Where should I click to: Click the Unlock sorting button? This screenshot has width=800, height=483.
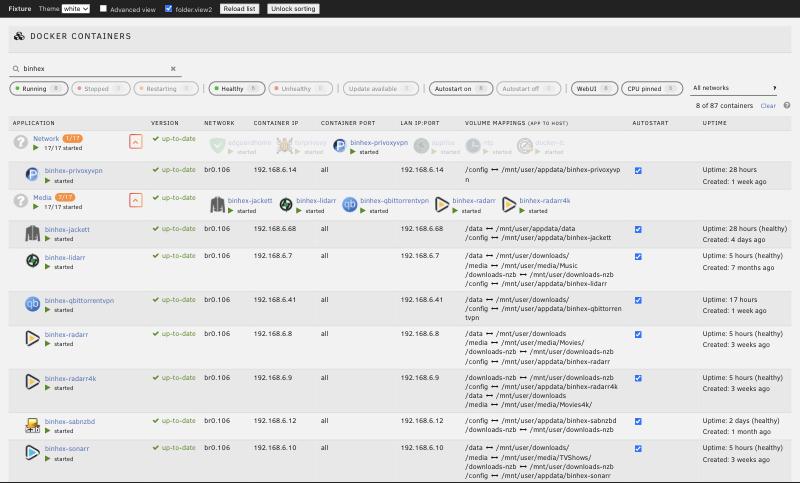(293, 9)
